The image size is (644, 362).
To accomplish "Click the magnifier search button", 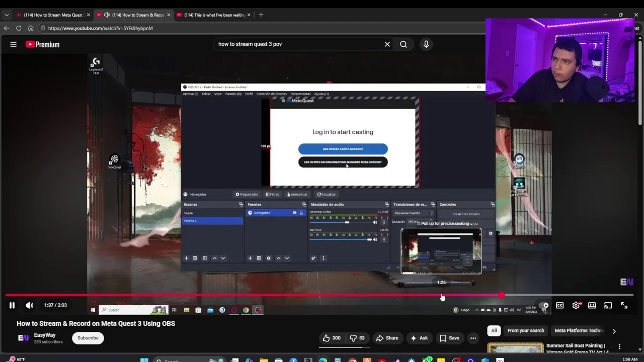I will 404,44.
